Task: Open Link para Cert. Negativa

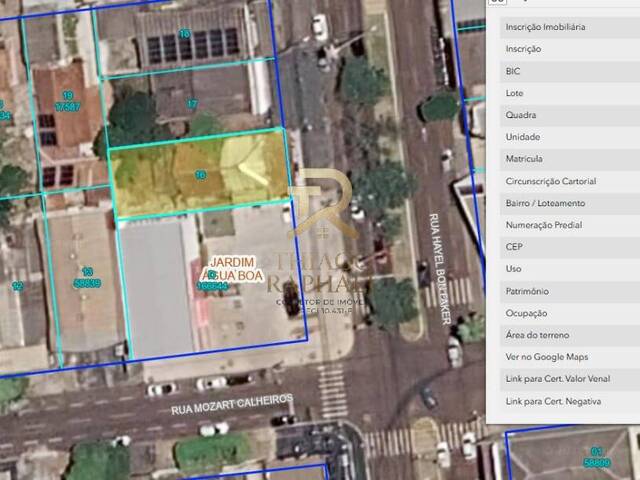Action: click(x=553, y=402)
